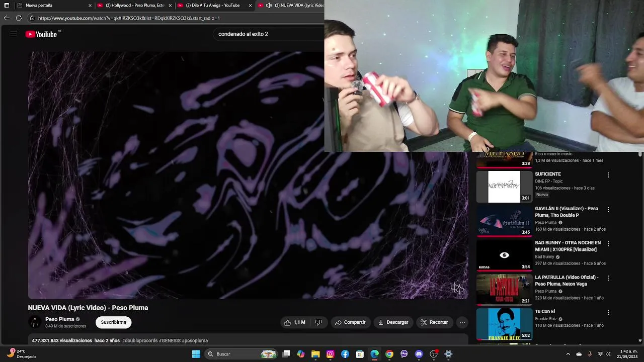This screenshot has height=362, width=644.
Task: Open File Explorer from the taskbar
Action: tap(315, 354)
